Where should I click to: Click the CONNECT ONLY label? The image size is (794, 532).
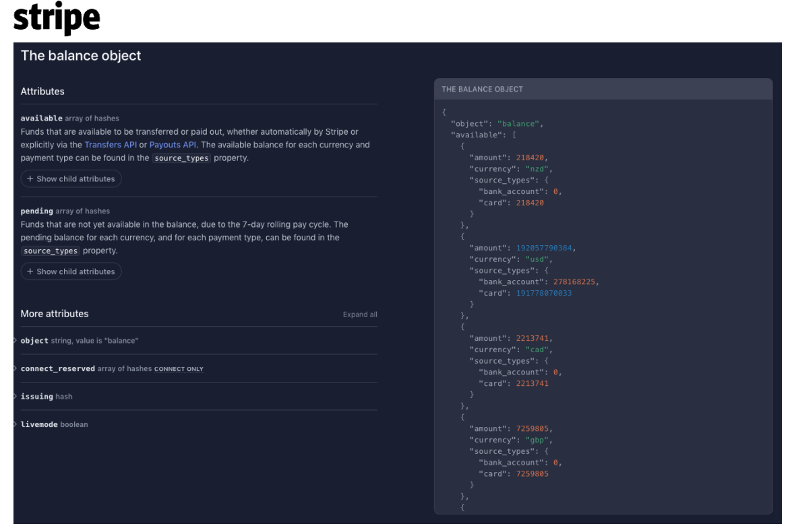coord(179,369)
